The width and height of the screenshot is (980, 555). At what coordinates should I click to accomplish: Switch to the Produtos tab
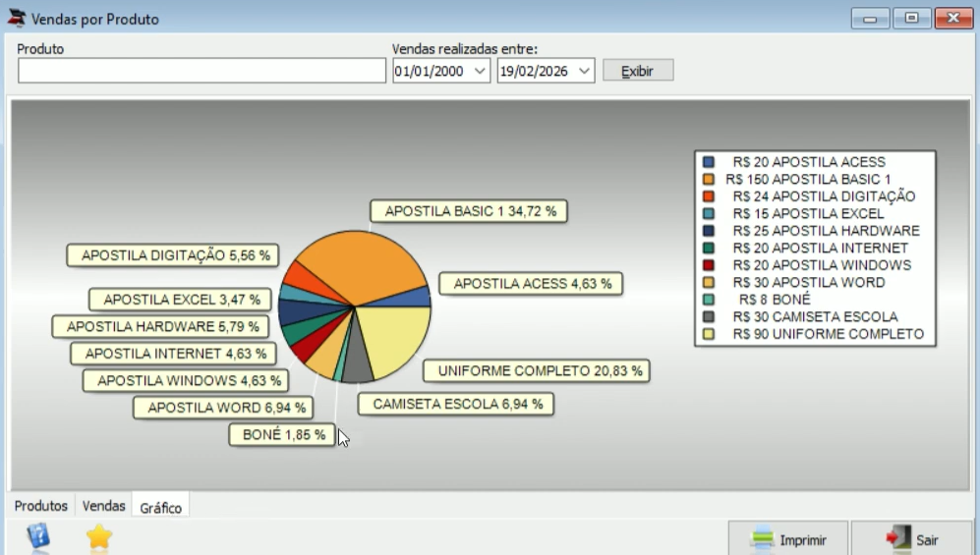40,506
